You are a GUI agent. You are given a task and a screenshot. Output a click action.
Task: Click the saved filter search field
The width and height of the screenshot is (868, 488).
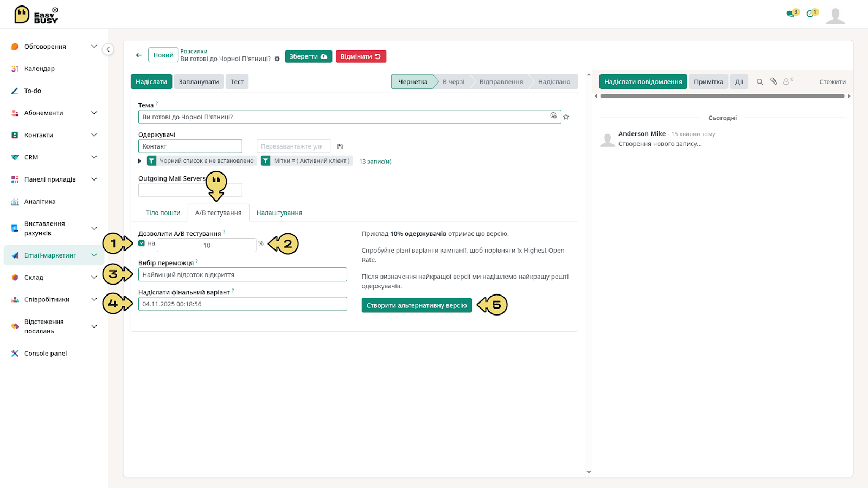coord(293,146)
